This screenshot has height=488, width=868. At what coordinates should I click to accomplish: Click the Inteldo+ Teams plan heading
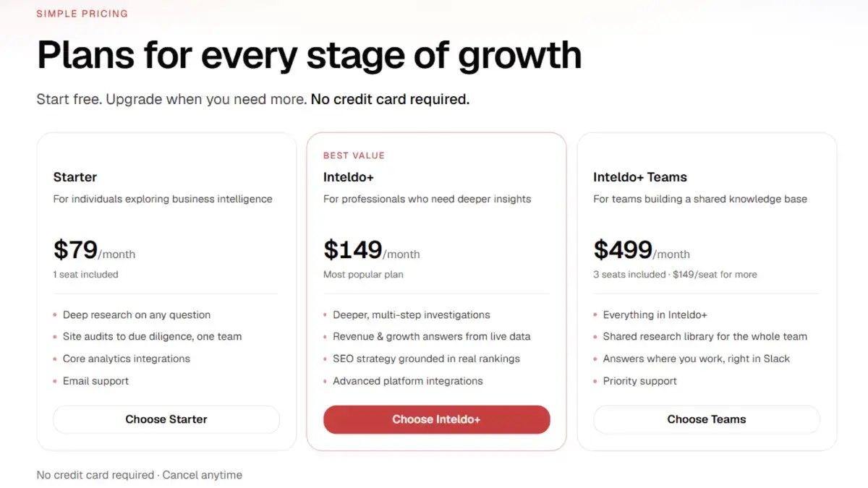click(x=640, y=177)
